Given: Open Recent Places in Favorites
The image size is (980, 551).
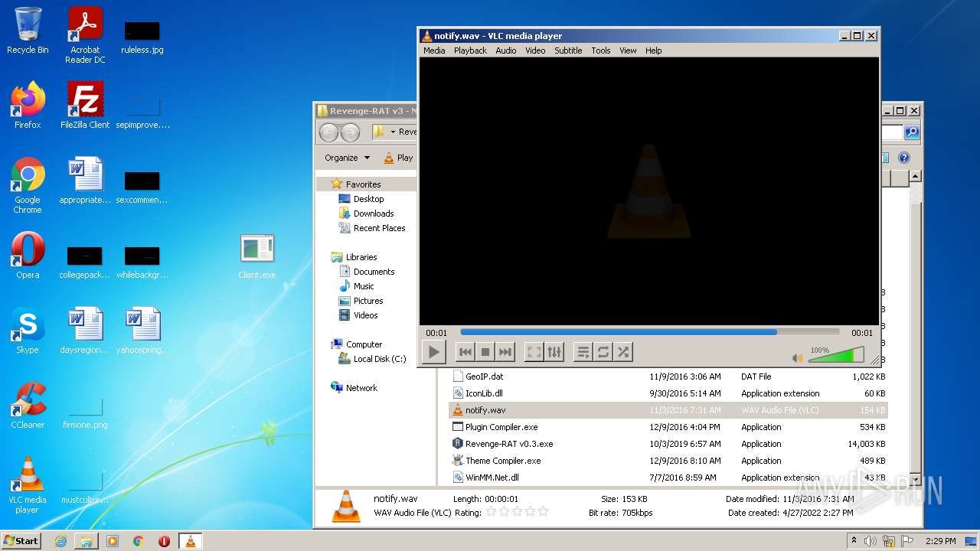Looking at the screenshot, I should [x=379, y=228].
